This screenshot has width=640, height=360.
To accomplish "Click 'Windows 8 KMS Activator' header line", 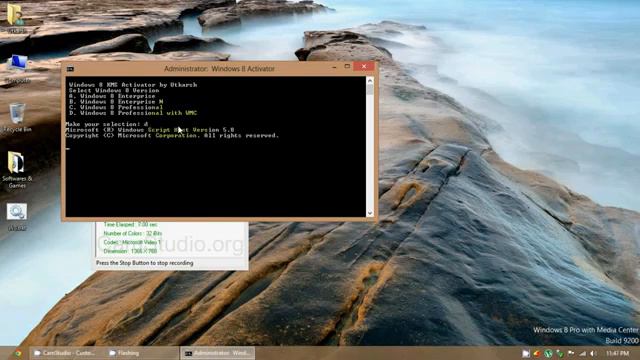I will pyautogui.click(x=133, y=85).
